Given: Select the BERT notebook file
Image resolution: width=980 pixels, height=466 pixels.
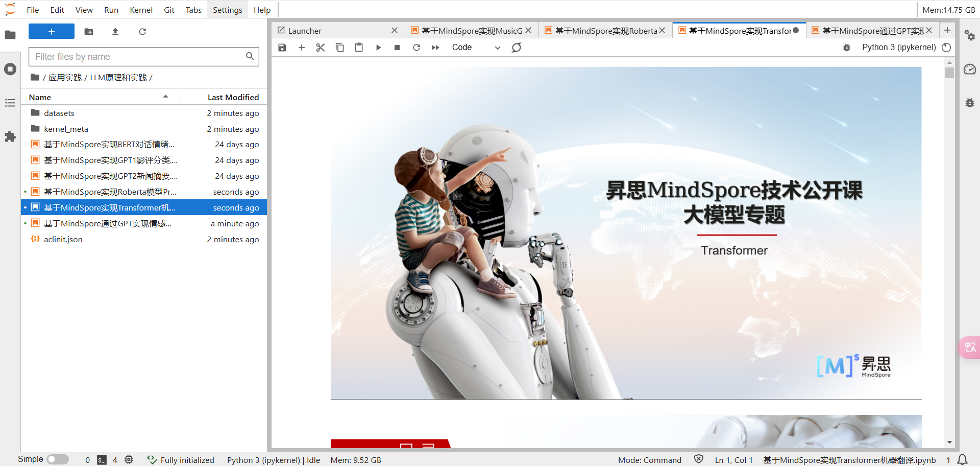Looking at the screenshot, I should (x=144, y=145).
